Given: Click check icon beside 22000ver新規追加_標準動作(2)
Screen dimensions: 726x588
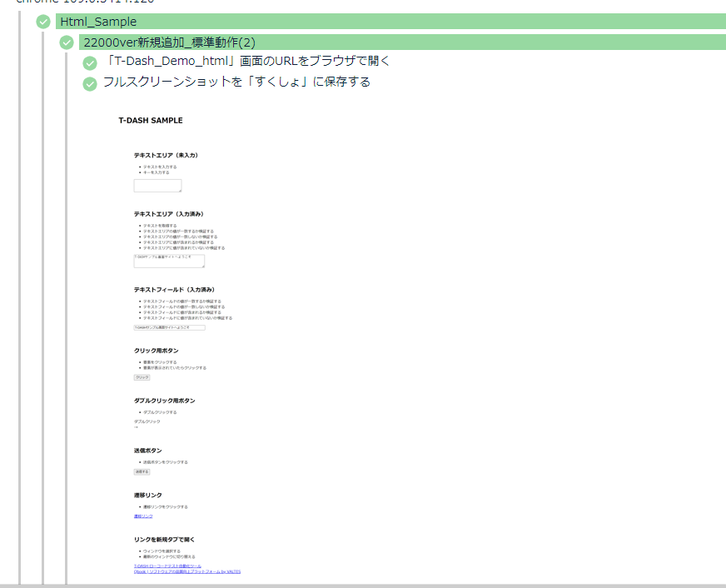Looking at the screenshot, I should 67,42.
